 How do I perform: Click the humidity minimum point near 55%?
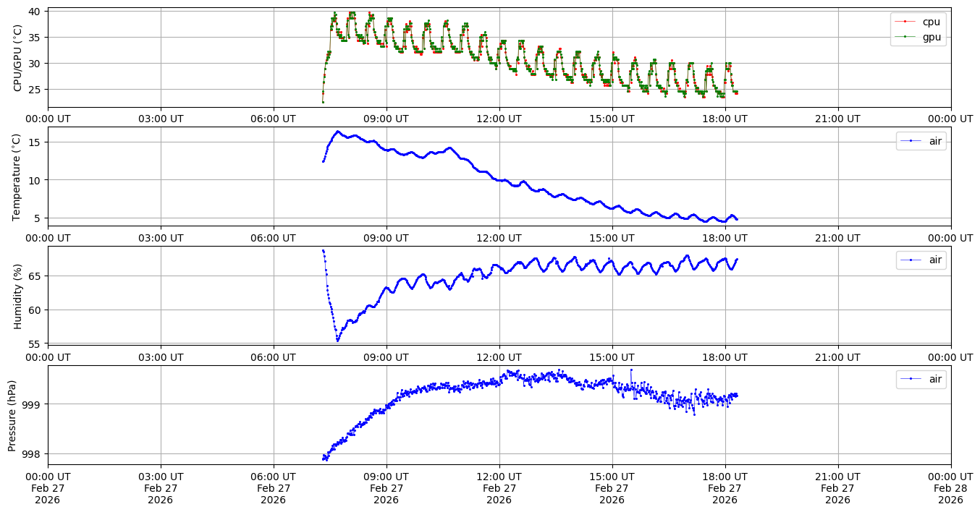pos(337,340)
